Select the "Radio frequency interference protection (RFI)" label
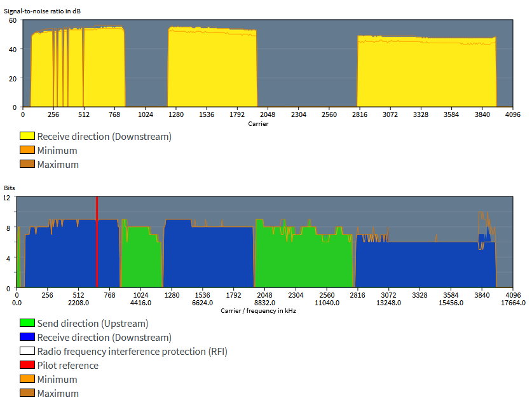The image size is (532, 407). pos(132,352)
